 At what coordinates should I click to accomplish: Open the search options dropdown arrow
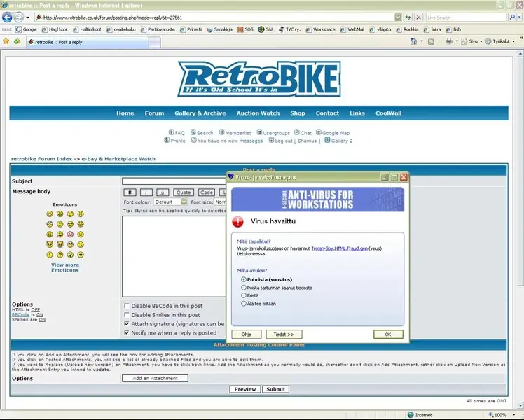pyautogui.click(x=520, y=17)
